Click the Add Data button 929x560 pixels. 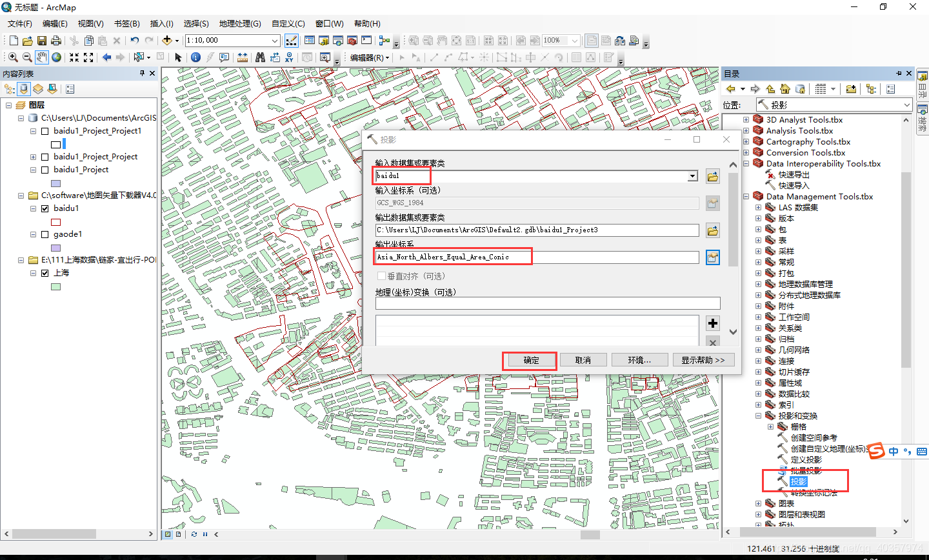tap(167, 40)
